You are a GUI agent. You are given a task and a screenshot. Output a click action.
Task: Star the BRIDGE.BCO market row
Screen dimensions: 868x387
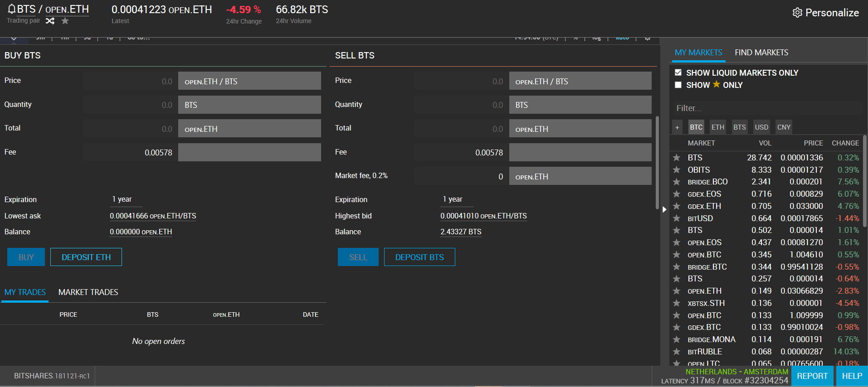677,182
